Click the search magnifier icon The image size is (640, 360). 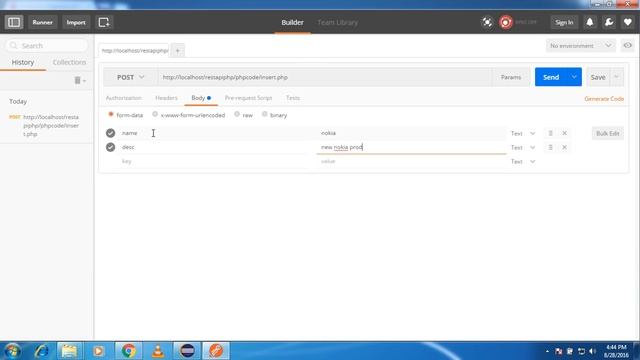(14, 45)
